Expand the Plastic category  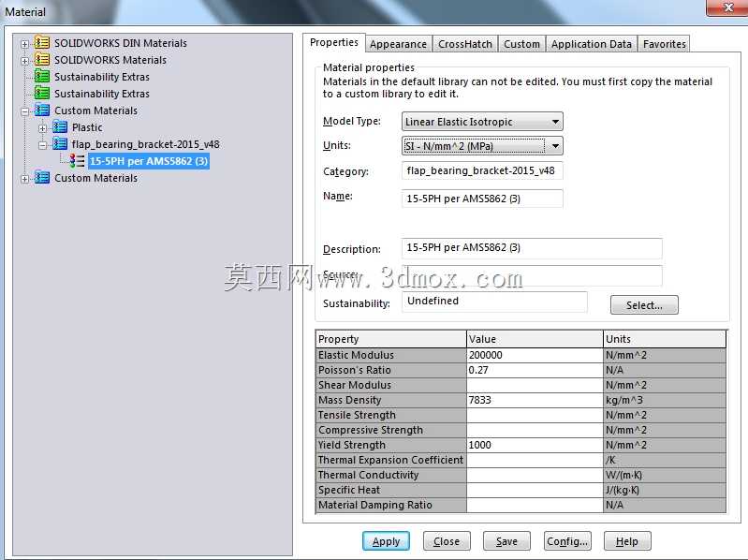(42, 128)
